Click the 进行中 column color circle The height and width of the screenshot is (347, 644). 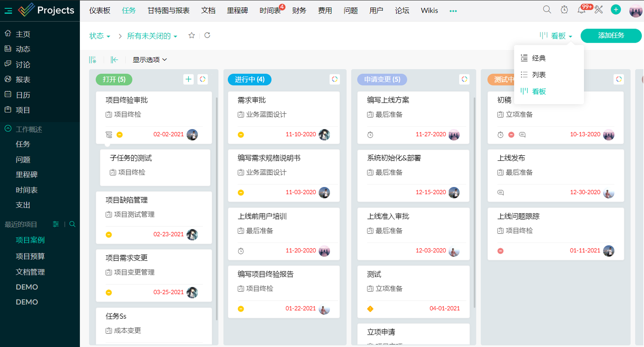click(334, 79)
